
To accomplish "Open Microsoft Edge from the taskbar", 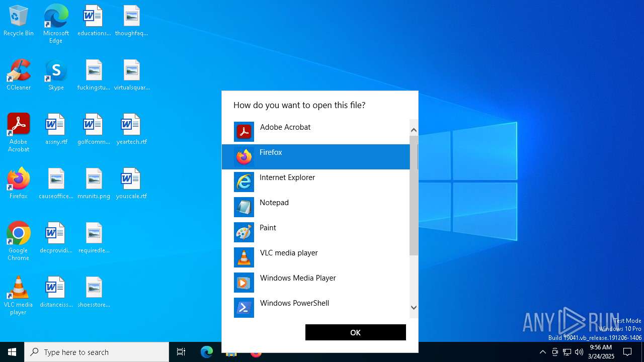I will (207, 352).
